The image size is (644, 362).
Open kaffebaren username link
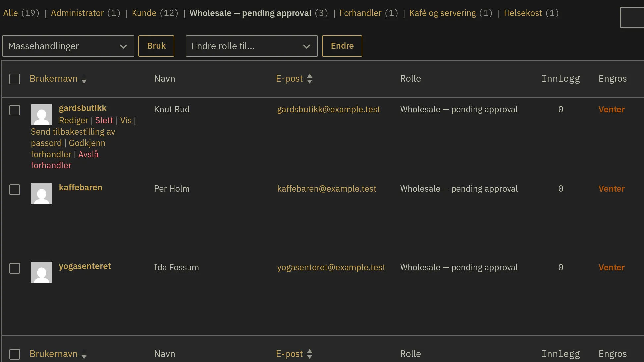80,188
